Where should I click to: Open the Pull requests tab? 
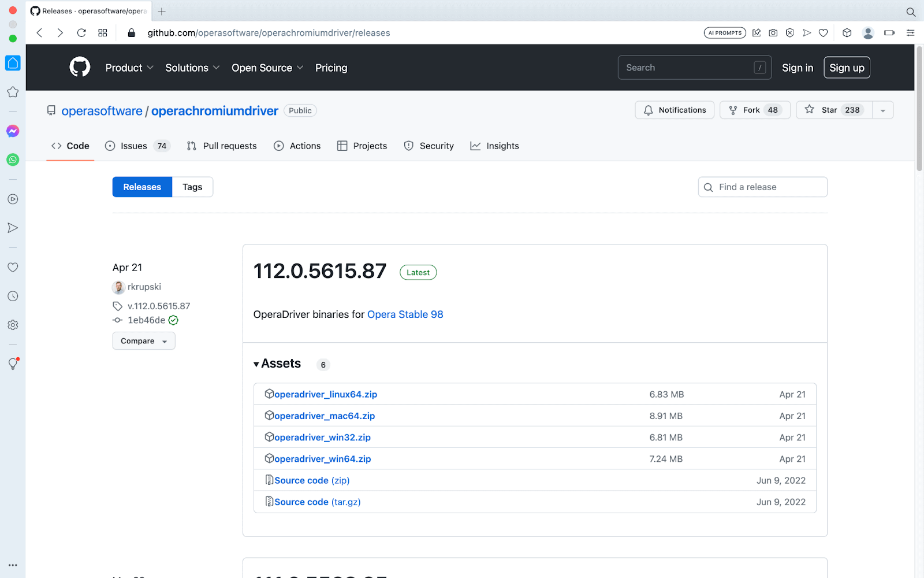(222, 146)
